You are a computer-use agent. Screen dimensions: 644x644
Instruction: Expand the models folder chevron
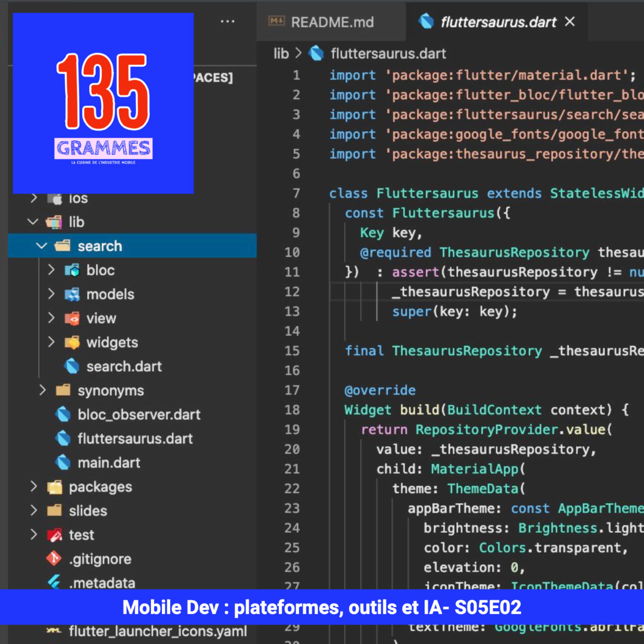point(51,294)
